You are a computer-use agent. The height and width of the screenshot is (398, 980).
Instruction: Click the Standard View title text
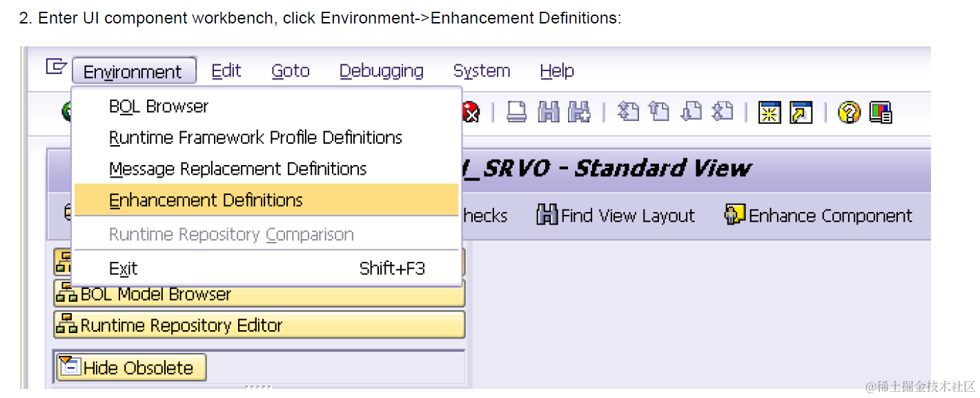click(x=663, y=168)
